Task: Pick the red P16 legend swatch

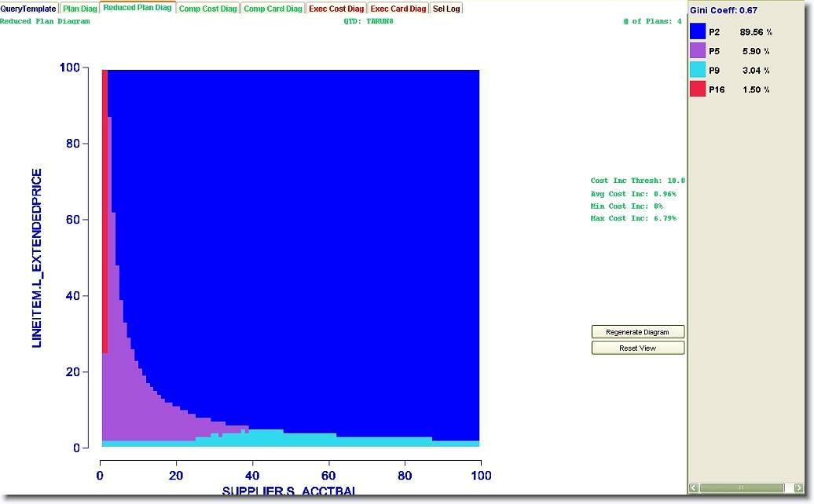Action: coord(697,89)
